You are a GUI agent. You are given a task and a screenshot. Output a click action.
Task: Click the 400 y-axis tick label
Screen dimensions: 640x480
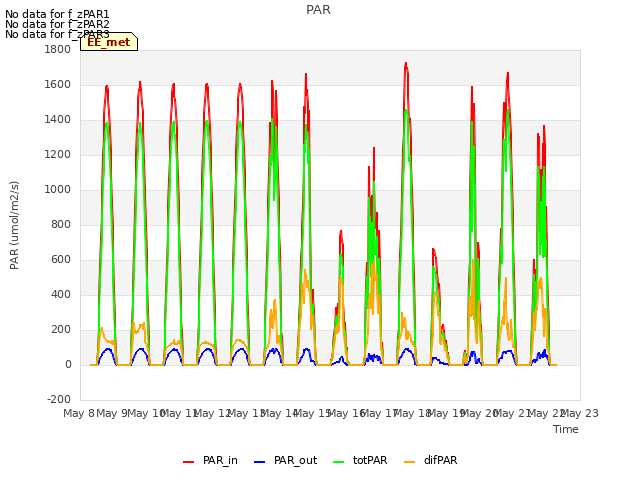[x=61, y=295]
